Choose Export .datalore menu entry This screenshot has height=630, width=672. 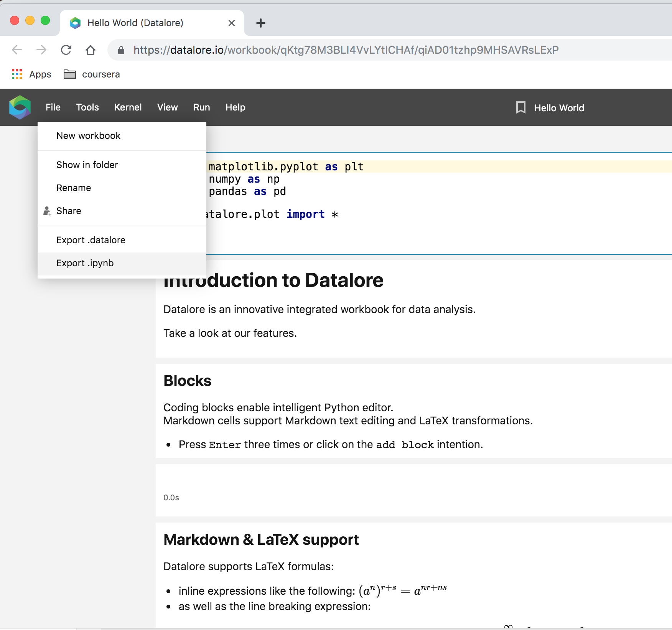tap(91, 240)
